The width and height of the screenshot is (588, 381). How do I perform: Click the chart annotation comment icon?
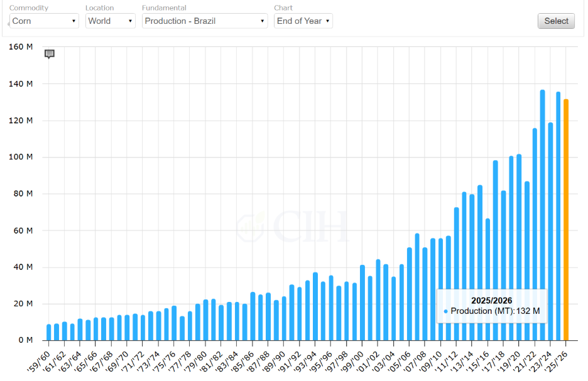(50, 54)
